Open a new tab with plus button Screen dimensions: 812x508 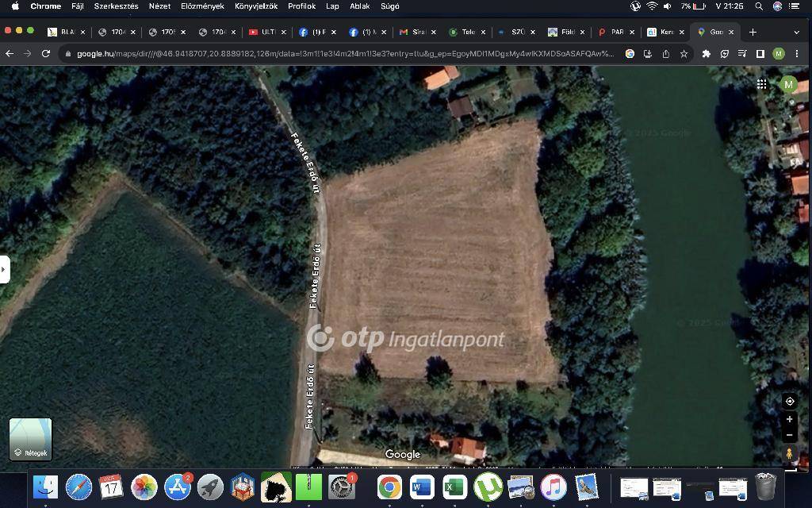coord(753,32)
